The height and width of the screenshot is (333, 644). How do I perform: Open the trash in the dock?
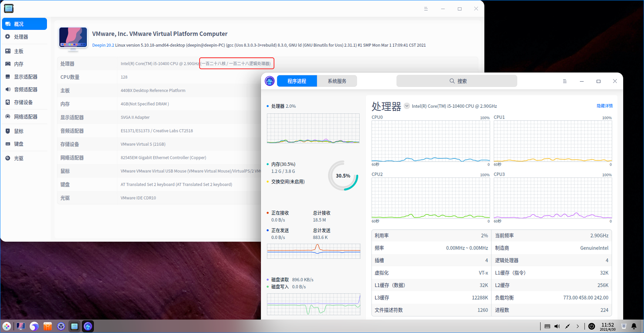click(624, 326)
